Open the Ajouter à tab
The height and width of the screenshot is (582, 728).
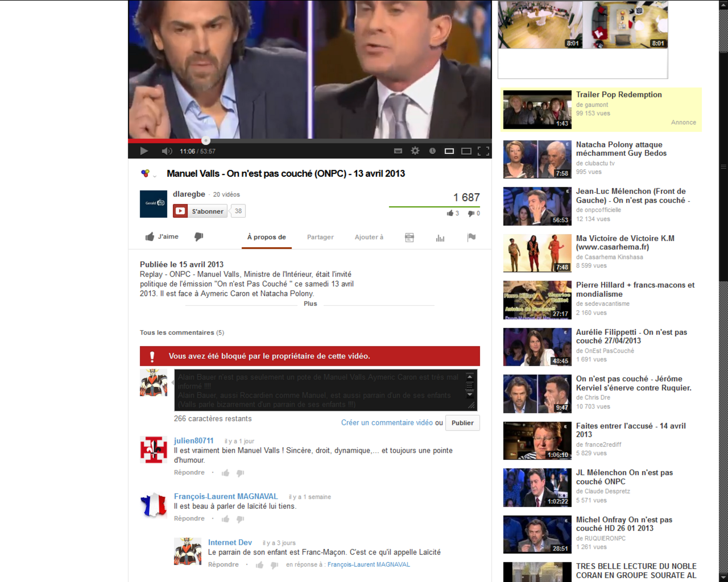[x=369, y=237]
